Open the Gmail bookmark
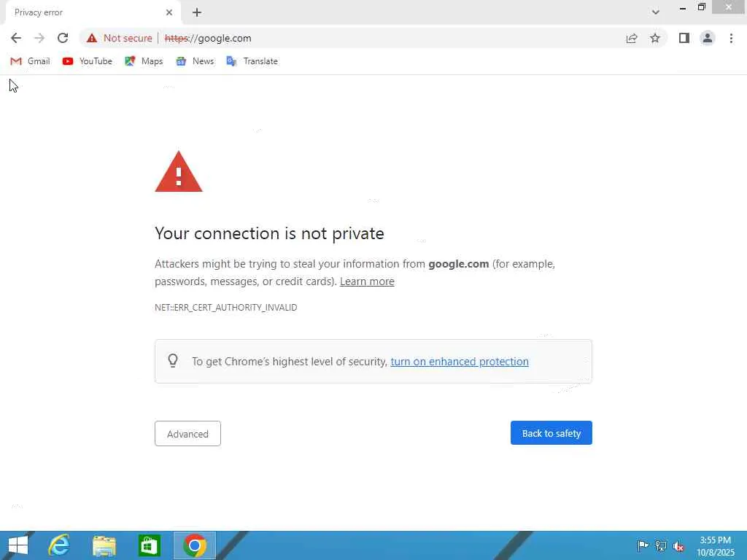The height and width of the screenshot is (560, 747). [30, 61]
